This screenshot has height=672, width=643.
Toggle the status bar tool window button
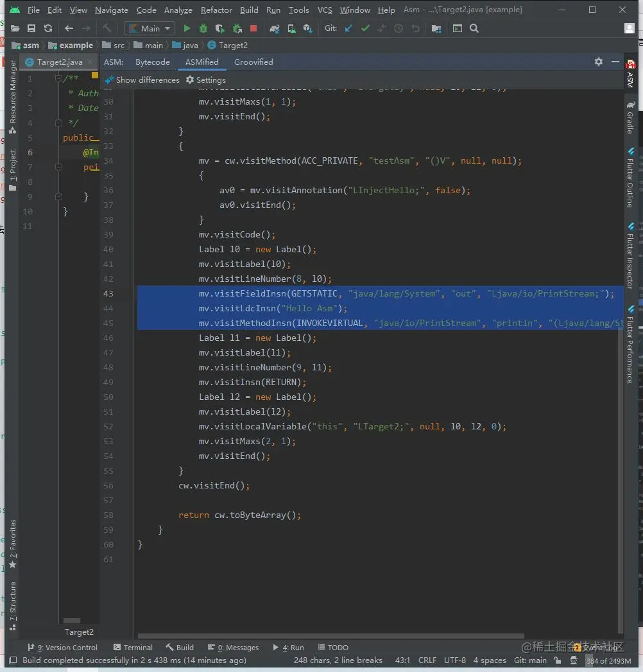(x=13, y=660)
